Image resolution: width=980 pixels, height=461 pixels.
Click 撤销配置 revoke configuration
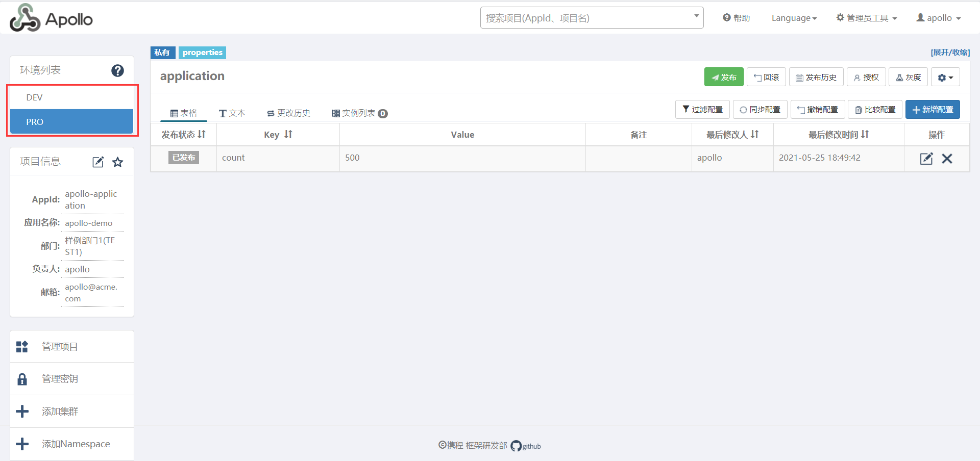[818, 110]
